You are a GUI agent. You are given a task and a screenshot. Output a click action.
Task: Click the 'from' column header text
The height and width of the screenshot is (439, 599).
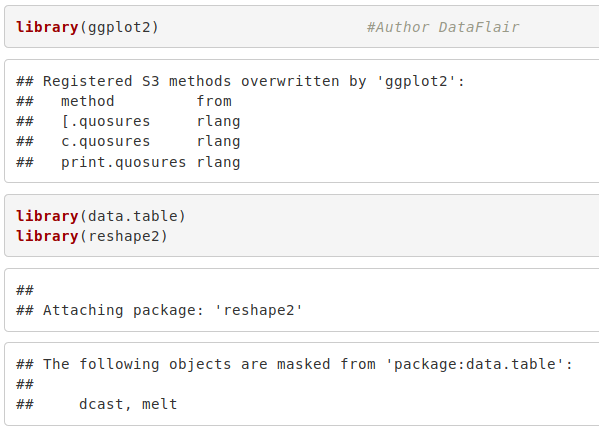point(214,101)
